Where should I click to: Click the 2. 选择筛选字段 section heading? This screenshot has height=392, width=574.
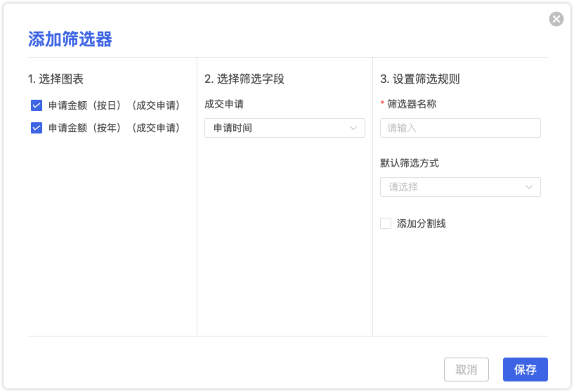(244, 79)
